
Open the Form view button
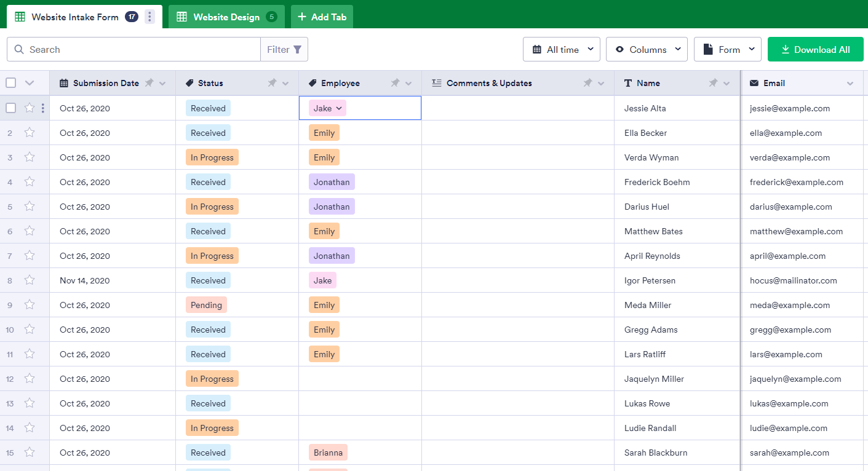[727, 50]
